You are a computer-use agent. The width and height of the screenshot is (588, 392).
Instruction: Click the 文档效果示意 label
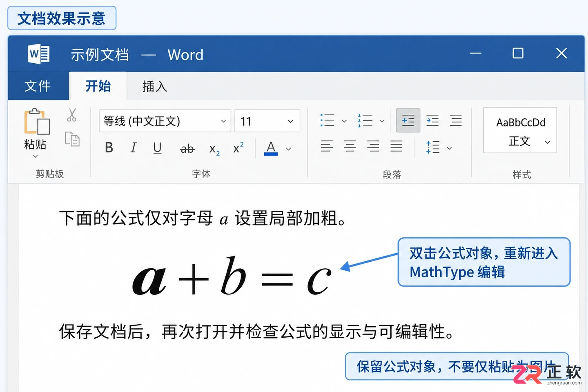point(62,18)
